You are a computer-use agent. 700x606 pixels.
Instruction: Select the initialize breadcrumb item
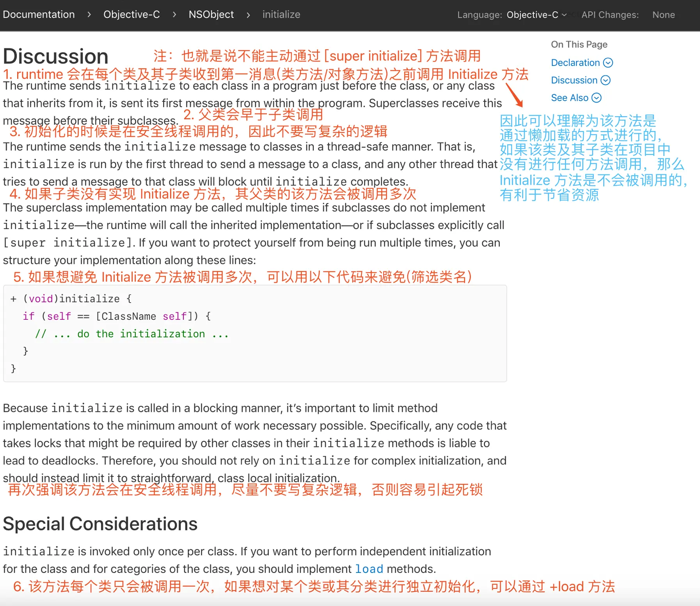click(x=281, y=14)
